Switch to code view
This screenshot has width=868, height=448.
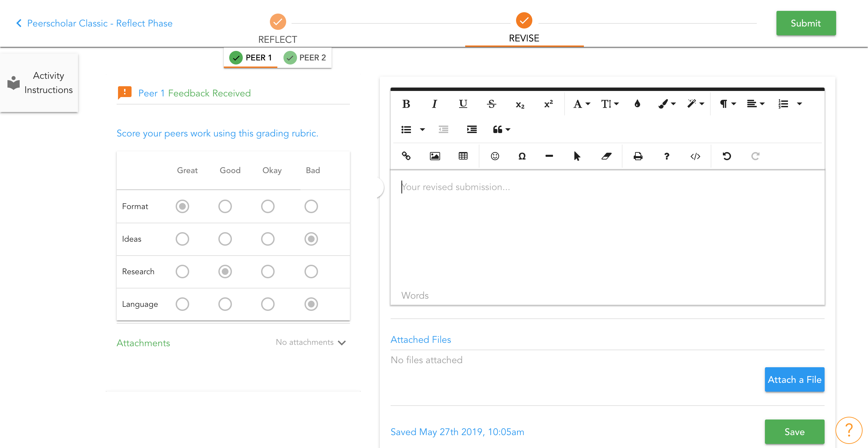pos(695,156)
